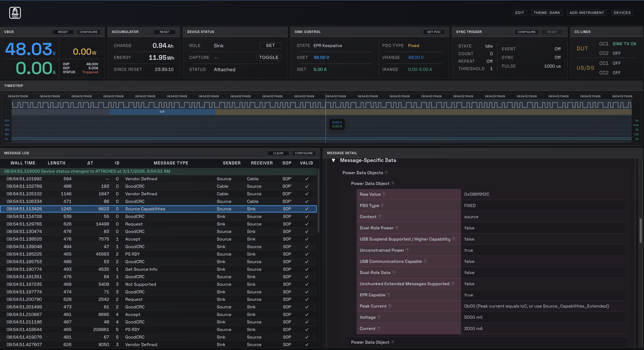Open the Add Instrument menu
The image size is (644, 350).
(x=587, y=13)
